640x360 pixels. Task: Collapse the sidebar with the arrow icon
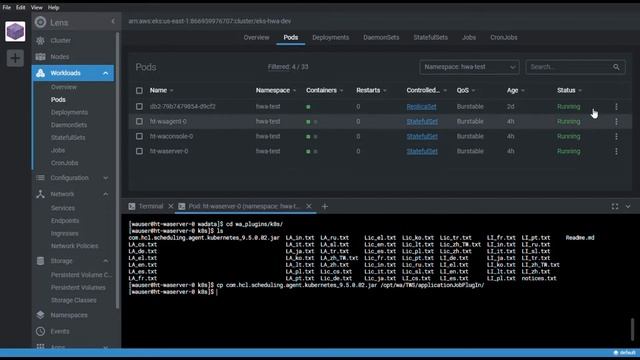tap(113, 21)
